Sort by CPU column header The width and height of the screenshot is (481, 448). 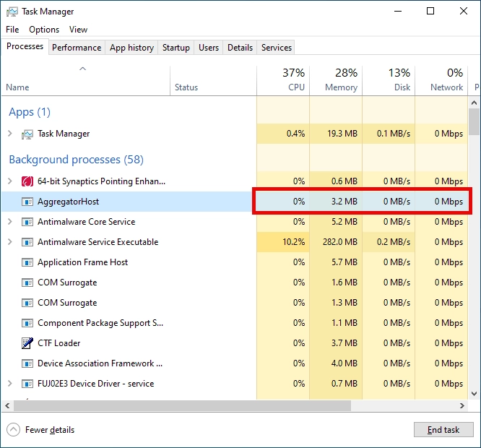tap(283, 80)
